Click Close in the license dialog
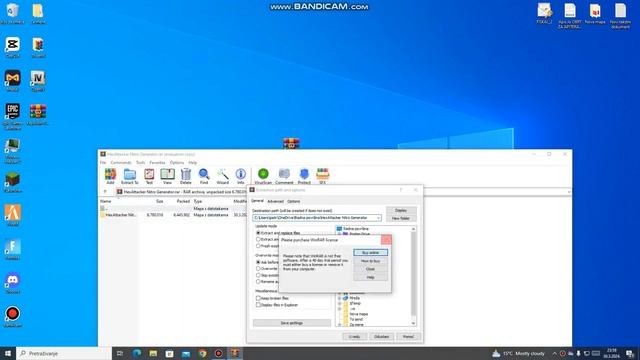 pos(370,269)
